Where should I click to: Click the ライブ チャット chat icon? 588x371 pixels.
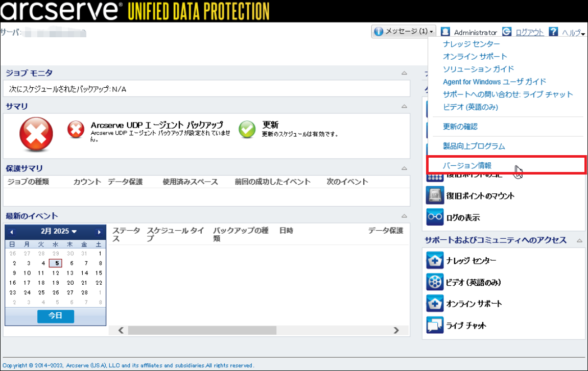point(435,325)
